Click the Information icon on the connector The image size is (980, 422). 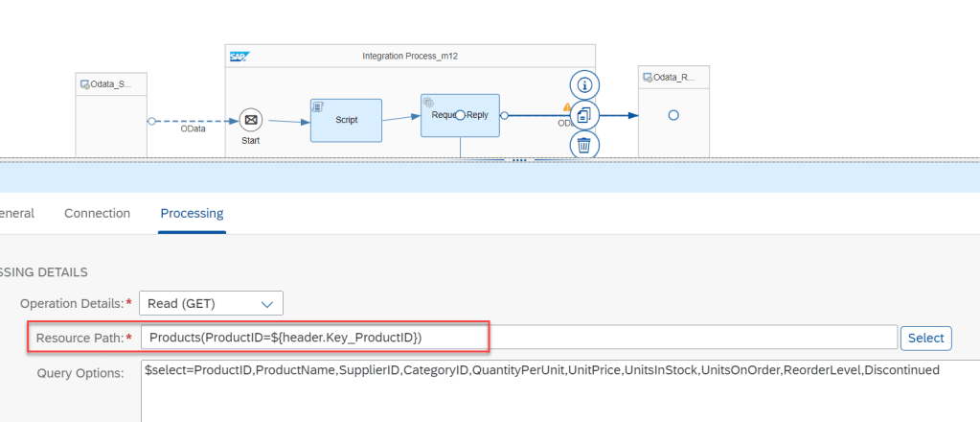pos(585,83)
